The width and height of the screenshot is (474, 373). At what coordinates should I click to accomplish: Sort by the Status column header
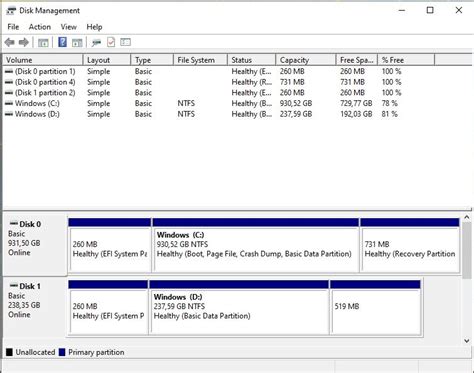(252, 60)
